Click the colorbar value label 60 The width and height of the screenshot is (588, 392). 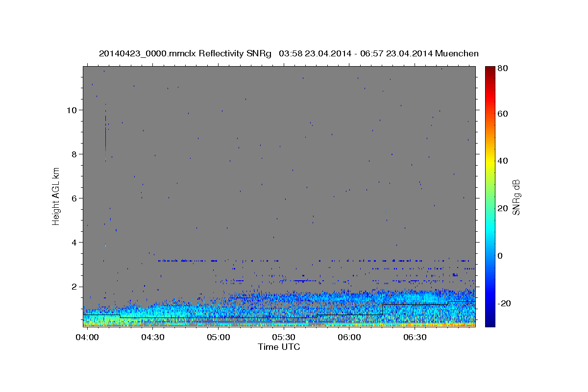[x=502, y=113]
